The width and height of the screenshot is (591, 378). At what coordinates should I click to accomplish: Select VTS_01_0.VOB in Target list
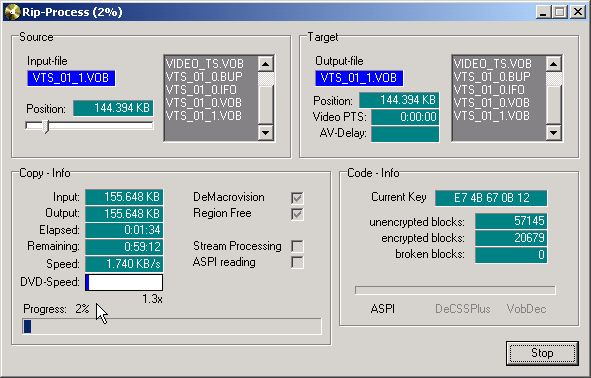pos(491,103)
